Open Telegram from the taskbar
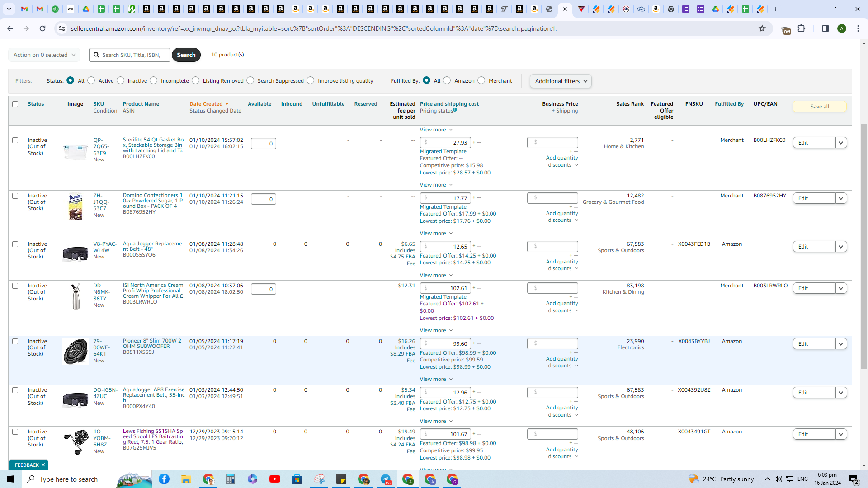Viewport: 868px width, 488px height. [386, 479]
